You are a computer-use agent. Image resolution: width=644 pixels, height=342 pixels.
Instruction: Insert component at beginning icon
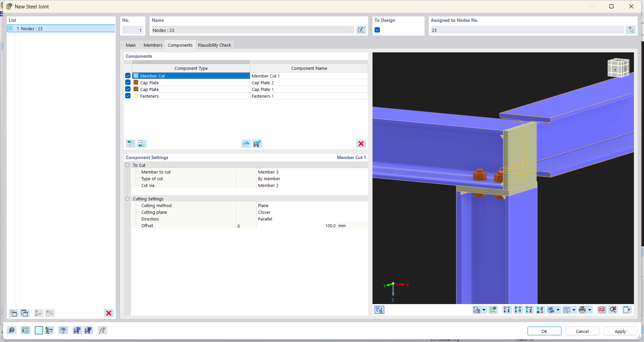pyautogui.click(x=131, y=144)
